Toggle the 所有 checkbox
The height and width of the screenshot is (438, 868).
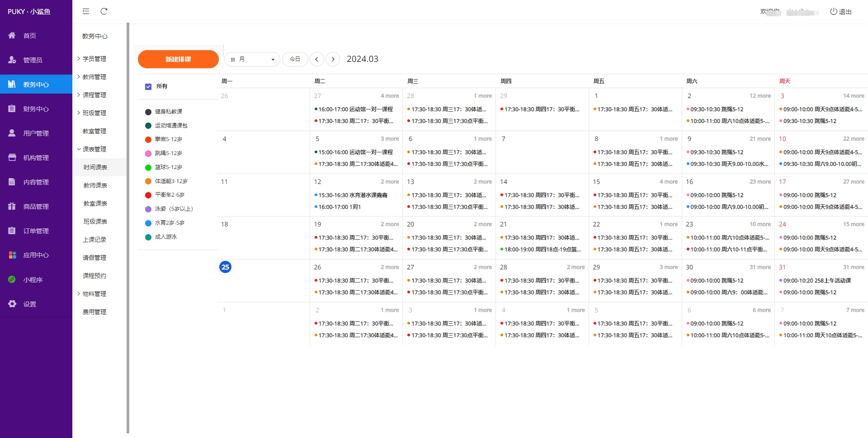(x=148, y=86)
